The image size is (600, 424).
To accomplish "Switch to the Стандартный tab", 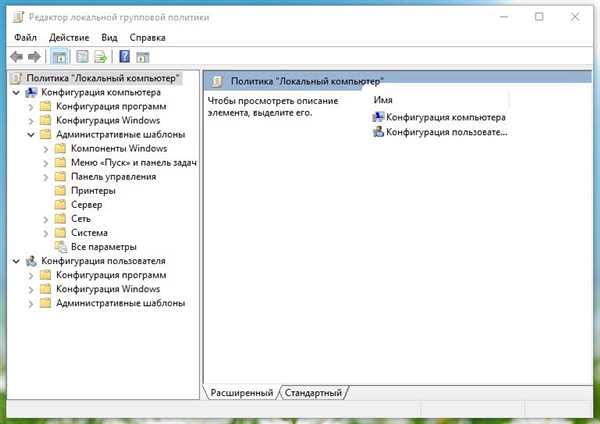I will pos(313,393).
